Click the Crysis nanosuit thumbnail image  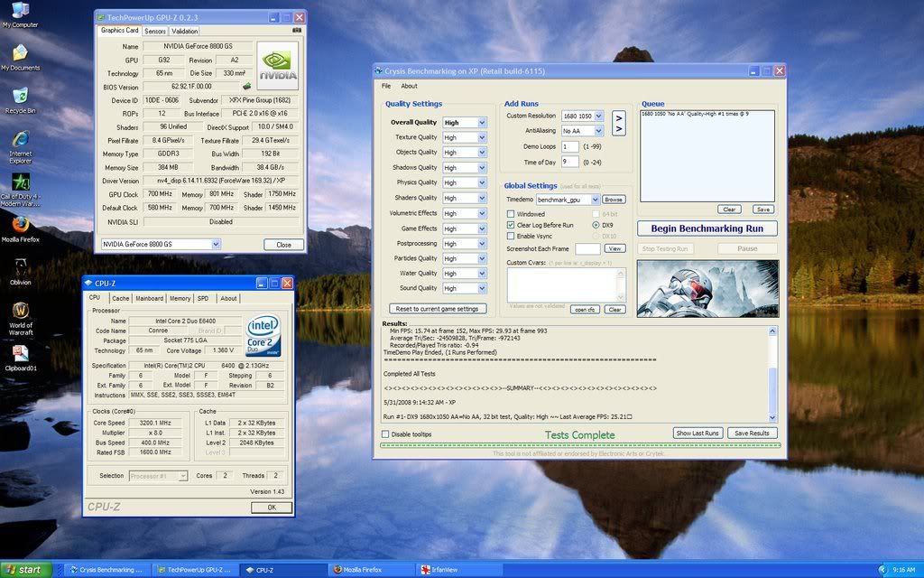[x=707, y=289]
